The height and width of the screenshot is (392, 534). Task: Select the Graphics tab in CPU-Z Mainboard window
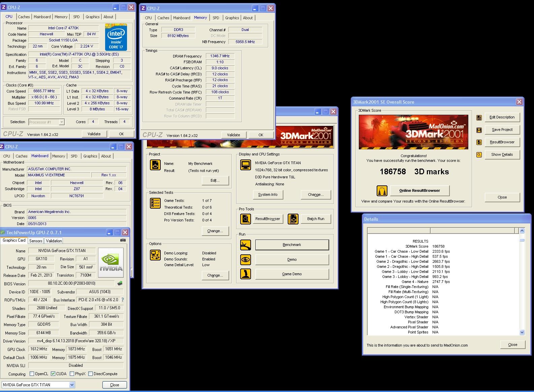[x=90, y=156]
